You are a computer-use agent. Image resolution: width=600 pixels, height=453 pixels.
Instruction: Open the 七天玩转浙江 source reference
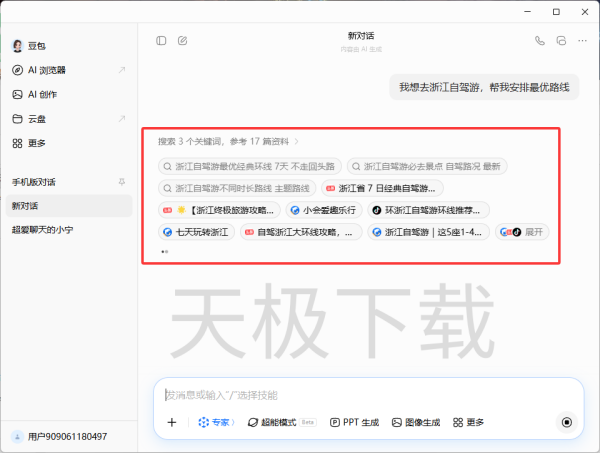coord(196,232)
